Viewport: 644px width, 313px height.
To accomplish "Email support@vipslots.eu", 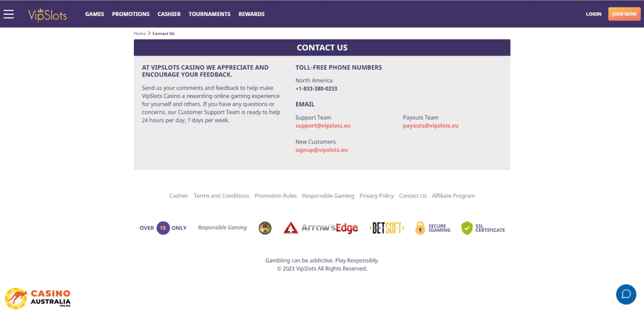I will tap(323, 126).
